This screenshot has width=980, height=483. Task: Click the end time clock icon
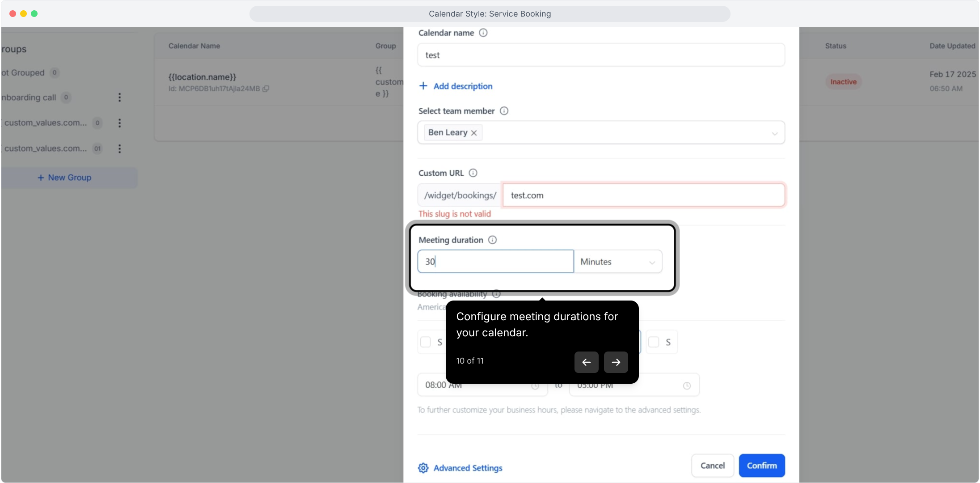[687, 386]
